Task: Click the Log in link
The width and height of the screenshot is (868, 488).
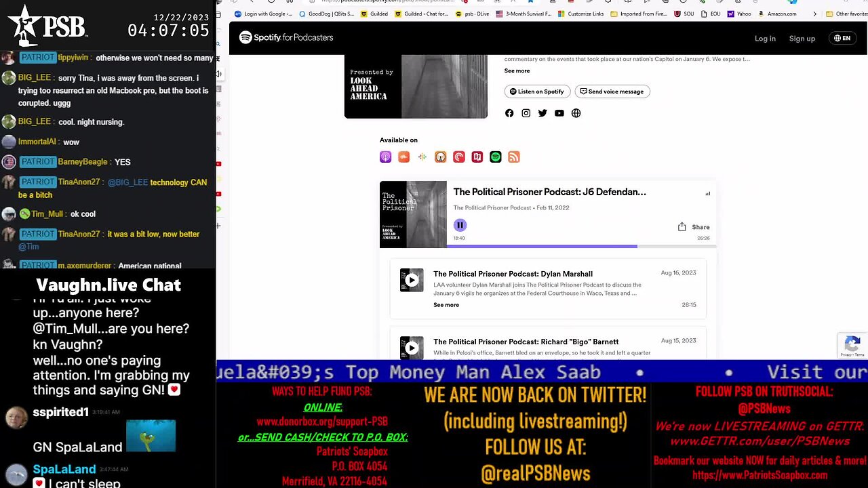Action: pyautogui.click(x=765, y=39)
